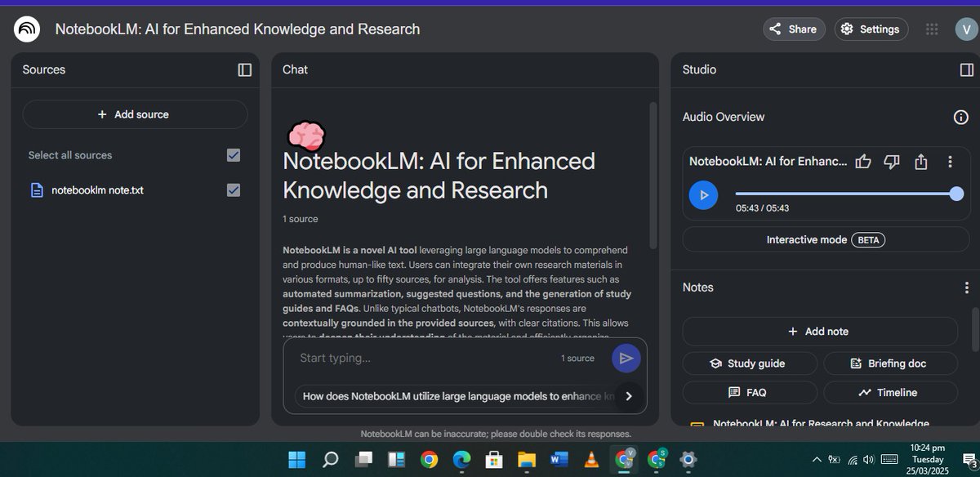Click the NotebookLM logo icon

(27, 29)
